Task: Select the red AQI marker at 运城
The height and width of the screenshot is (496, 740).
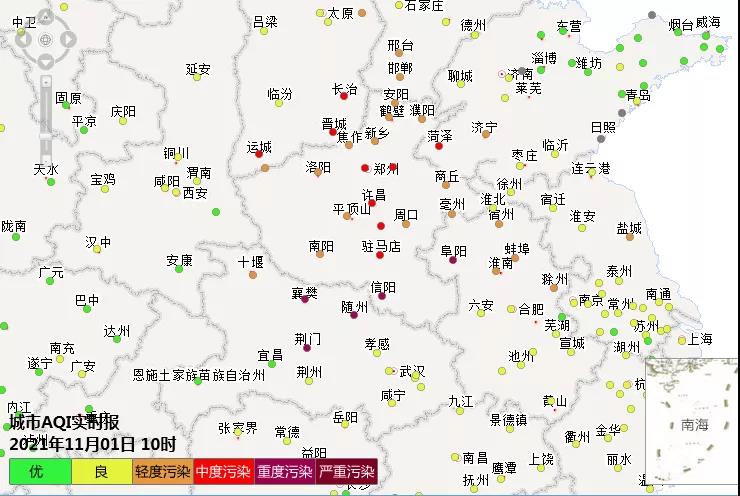Action: (x=259, y=154)
